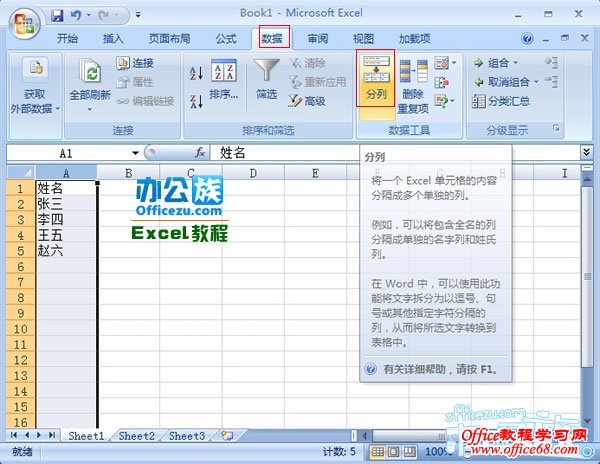Switch to Normal view in the status bar
Viewport: 600px width, 464px height.
[x=377, y=452]
